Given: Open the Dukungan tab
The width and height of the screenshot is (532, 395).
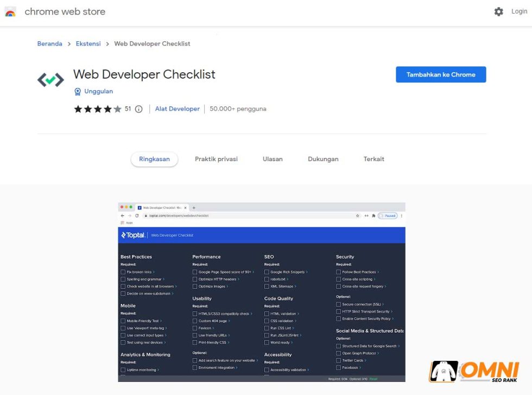Looking at the screenshot, I should coord(323,159).
